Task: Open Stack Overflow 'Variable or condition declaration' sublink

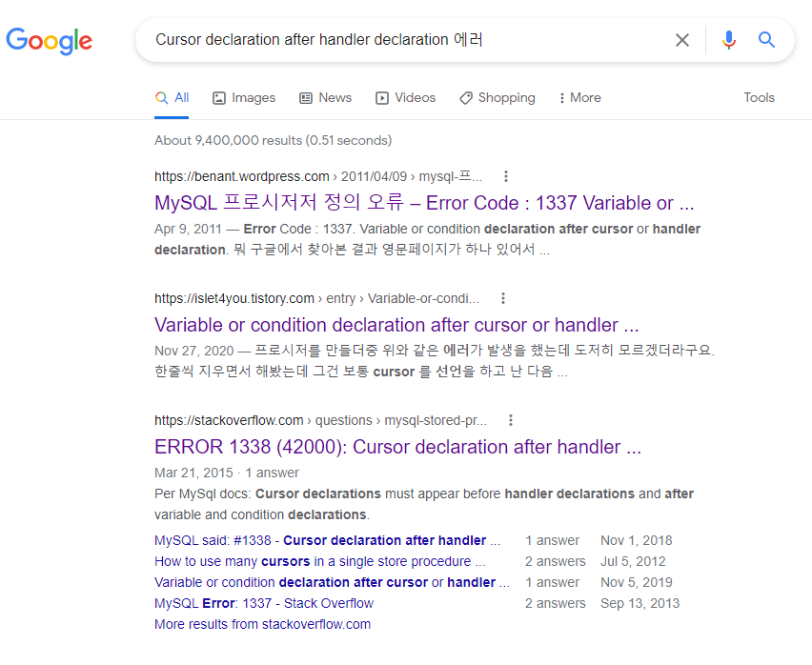Action: pyautogui.click(x=332, y=583)
